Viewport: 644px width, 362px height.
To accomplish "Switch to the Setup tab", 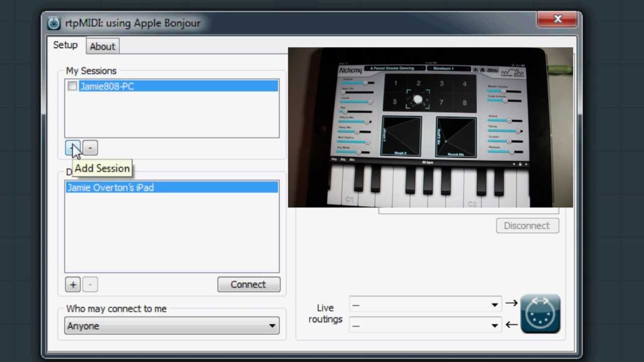I will click(x=65, y=45).
